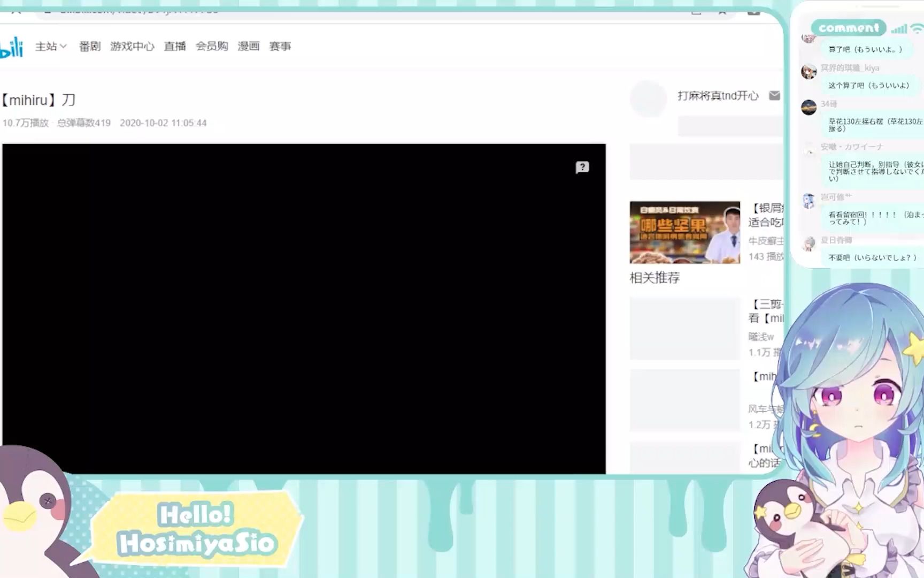Click the mail icon beside the uploader name
The image size is (924, 578).
coord(774,95)
